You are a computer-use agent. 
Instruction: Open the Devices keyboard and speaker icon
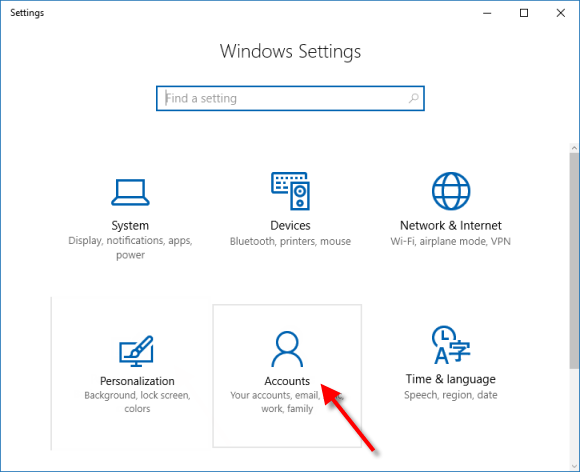click(x=290, y=191)
